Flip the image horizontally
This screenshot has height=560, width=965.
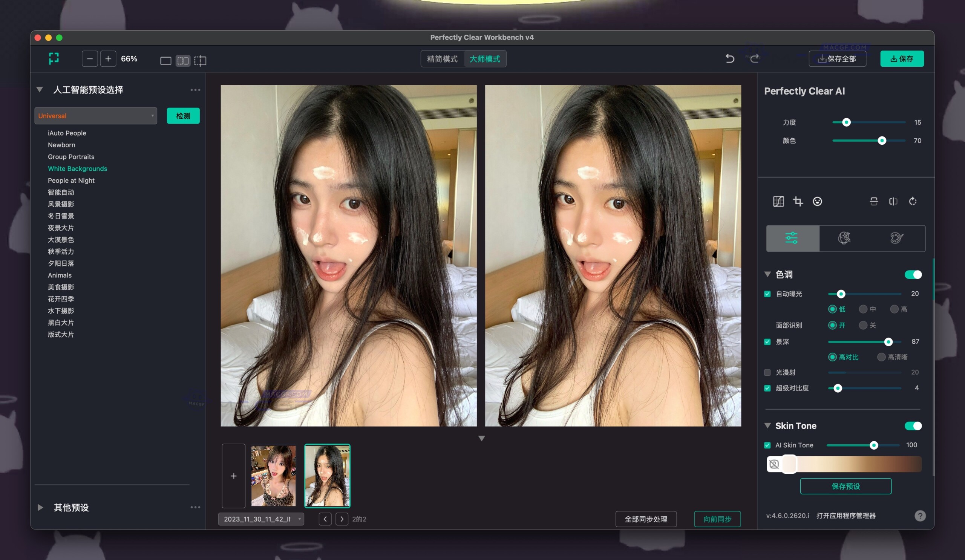(894, 201)
